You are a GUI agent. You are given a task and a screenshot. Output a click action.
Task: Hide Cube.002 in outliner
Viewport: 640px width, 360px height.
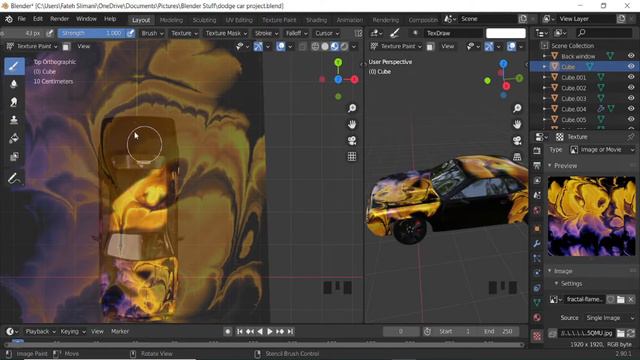click(631, 88)
